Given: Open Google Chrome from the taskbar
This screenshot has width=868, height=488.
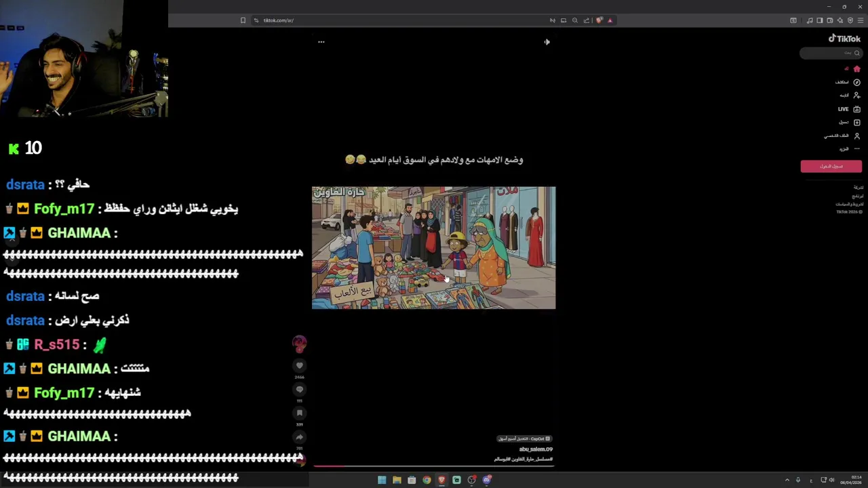Looking at the screenshot, I should (x=427, y=480).
